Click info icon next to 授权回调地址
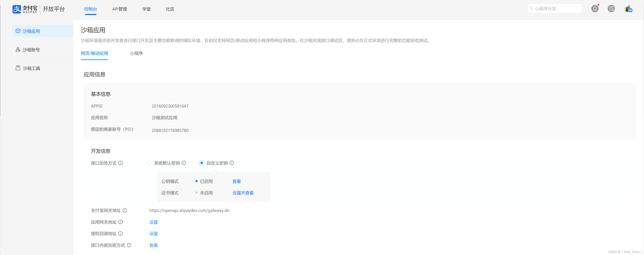 (120, 233)
